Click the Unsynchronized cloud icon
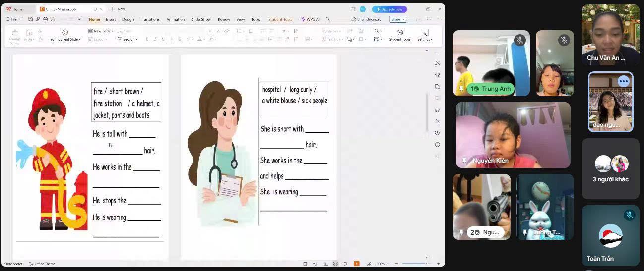Screen dimensions: 644x271 (354, 19)
